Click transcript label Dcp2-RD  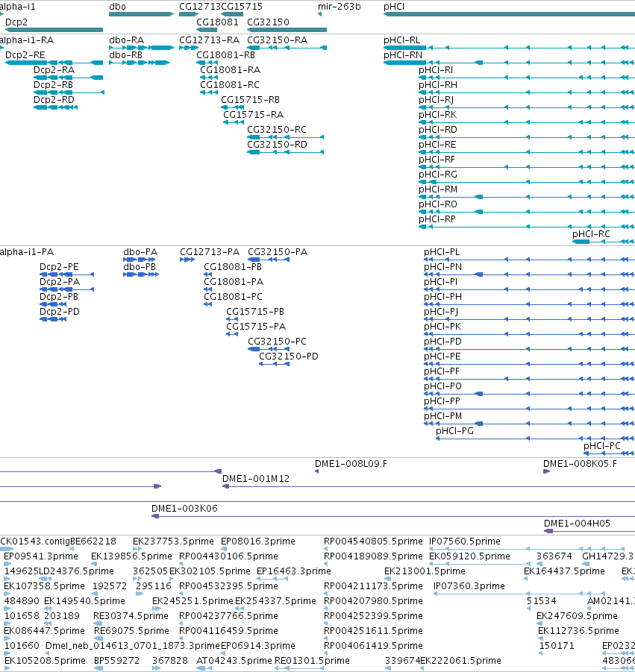pos(54,99)
